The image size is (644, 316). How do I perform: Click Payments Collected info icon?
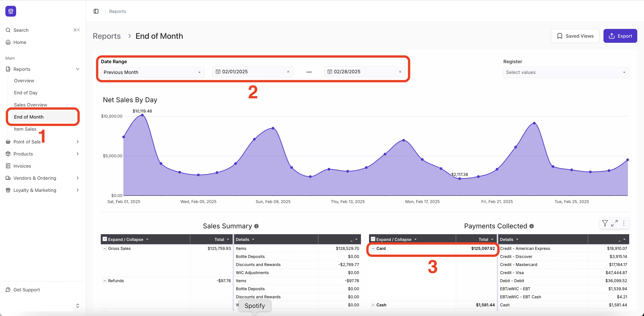(532, 226)
